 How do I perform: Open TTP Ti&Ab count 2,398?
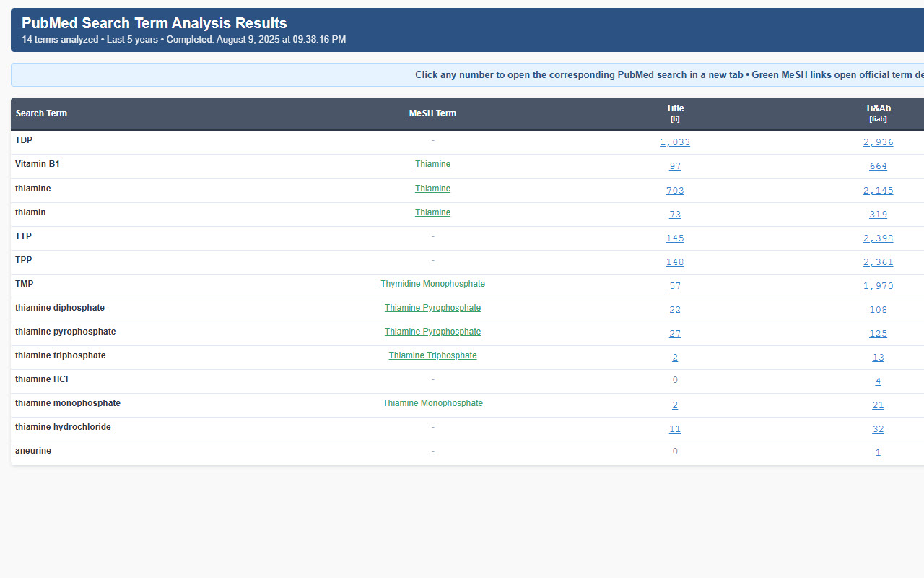(x=878, y=238)
